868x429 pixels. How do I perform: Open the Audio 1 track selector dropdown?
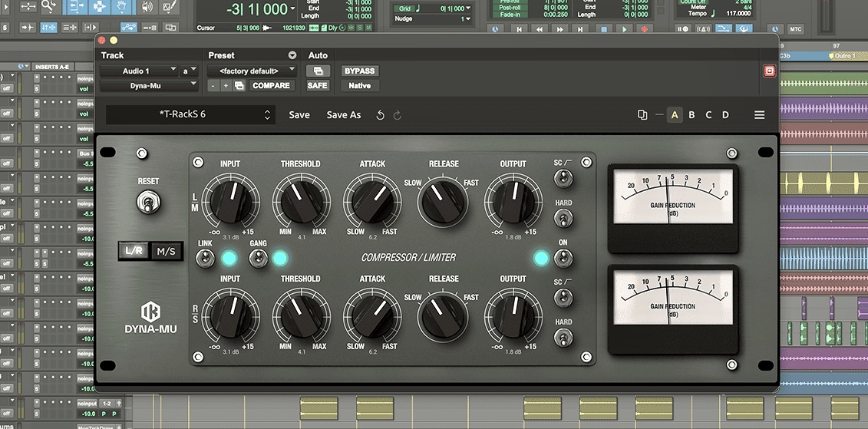pyautogui.click(x=139, y=71)
